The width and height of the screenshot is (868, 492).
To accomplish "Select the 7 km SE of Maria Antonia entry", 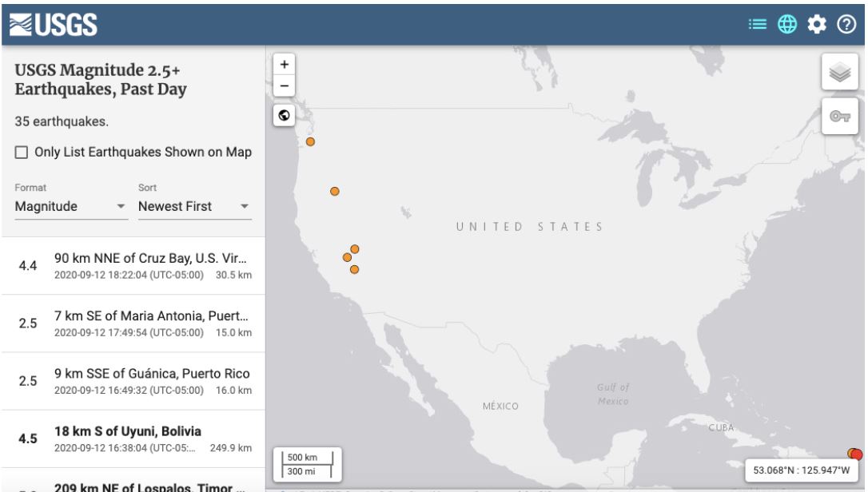I will click(133, 323).
